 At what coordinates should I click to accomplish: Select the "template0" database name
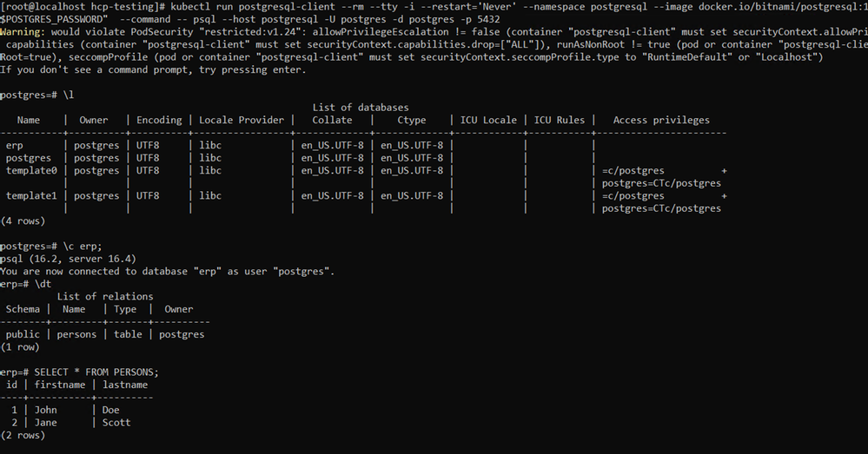click(31, 170)
